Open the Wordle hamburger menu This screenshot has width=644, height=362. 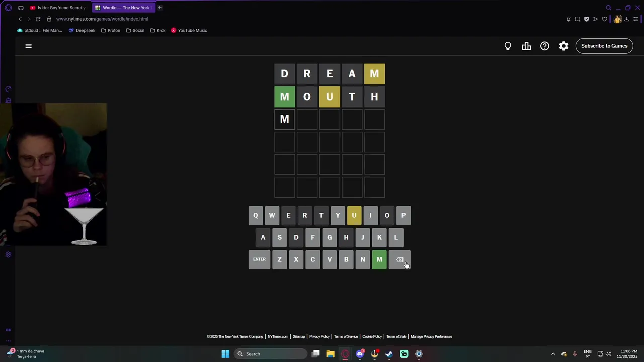(29, 46)
